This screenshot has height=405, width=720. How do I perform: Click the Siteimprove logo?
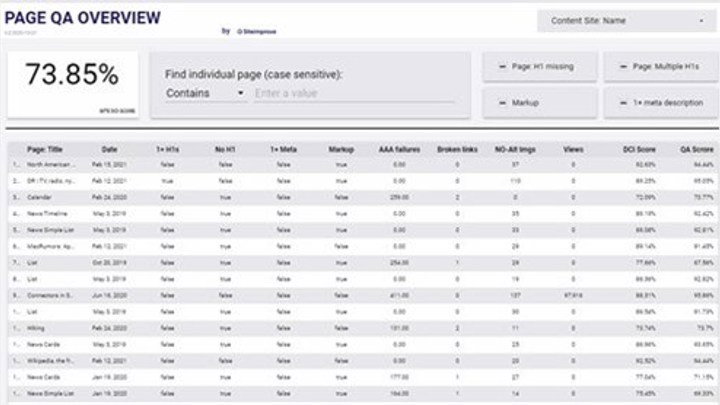(257, 31)
